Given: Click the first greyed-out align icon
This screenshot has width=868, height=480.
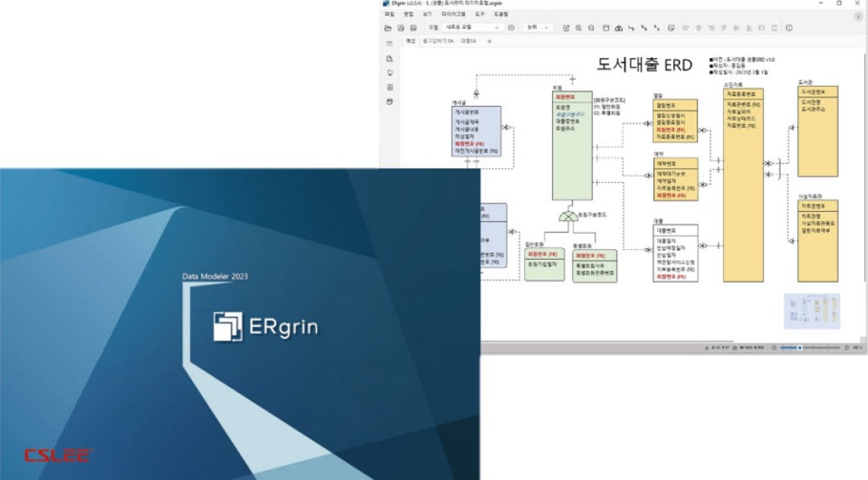Looking at the screenshot, I should (x=685, y=27).
